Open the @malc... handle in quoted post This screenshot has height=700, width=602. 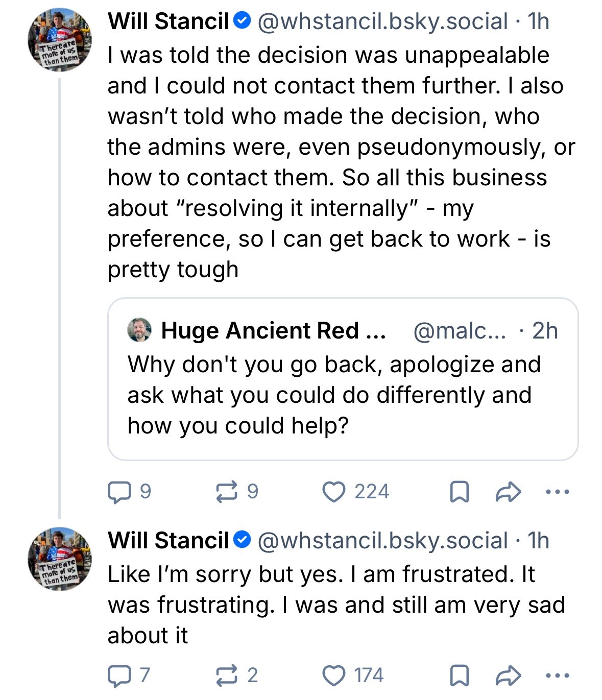coord(459,331)
